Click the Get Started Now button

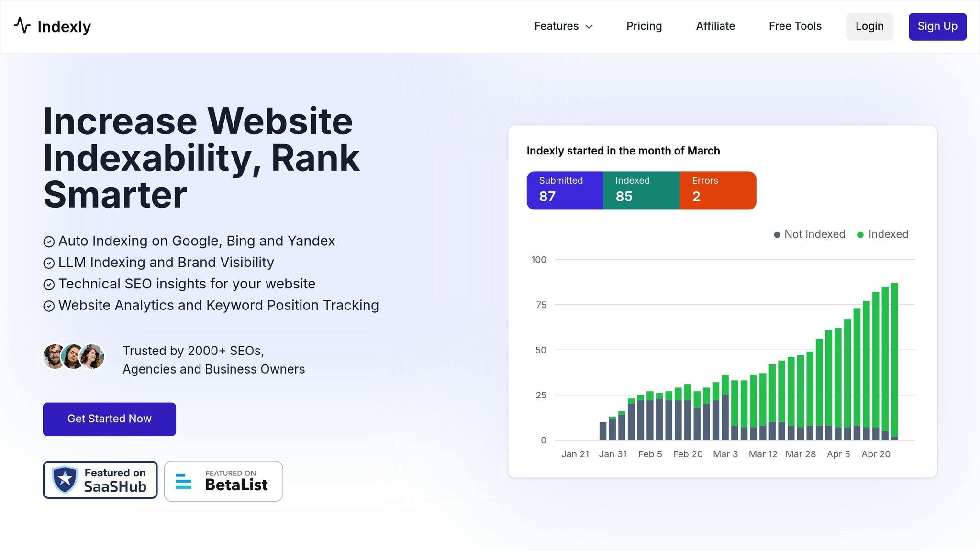109,419
